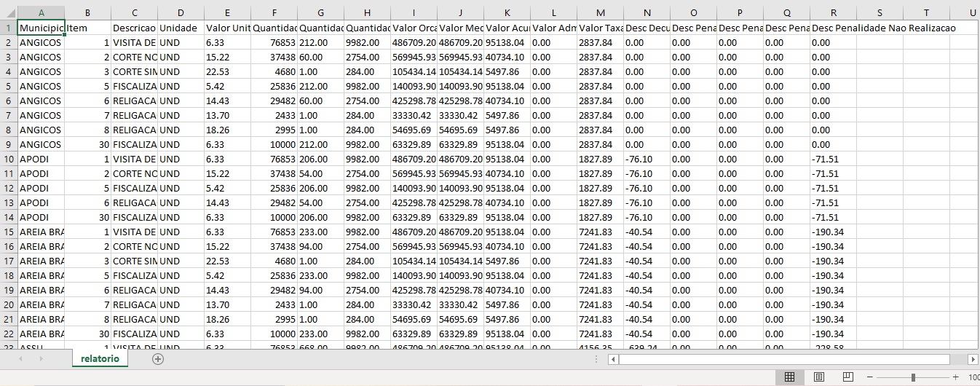Click the horizontal scrollbar track
The width and height of the screenshot is (980, 386).
pyautogui.click(x=786, y=359)
